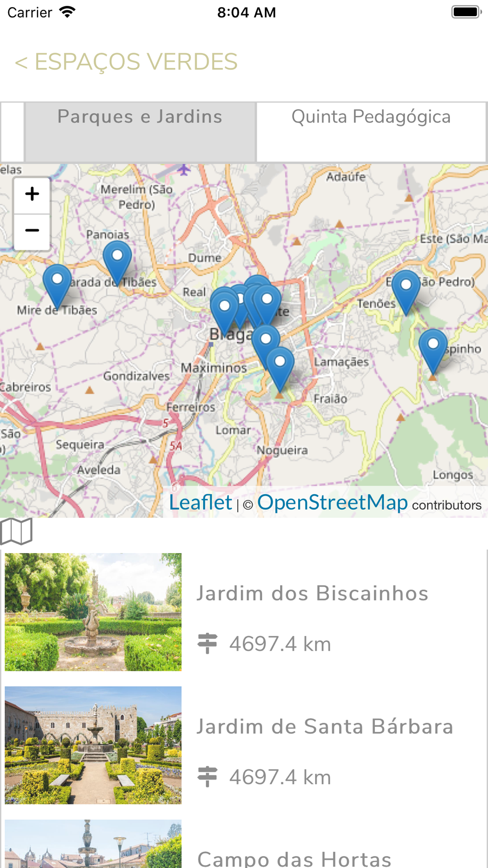Image resolution: width=488 pixels, height=868 pixels.
Task: Go back via ESPAÇOS VERDES header
Action: tap(126, 62)
